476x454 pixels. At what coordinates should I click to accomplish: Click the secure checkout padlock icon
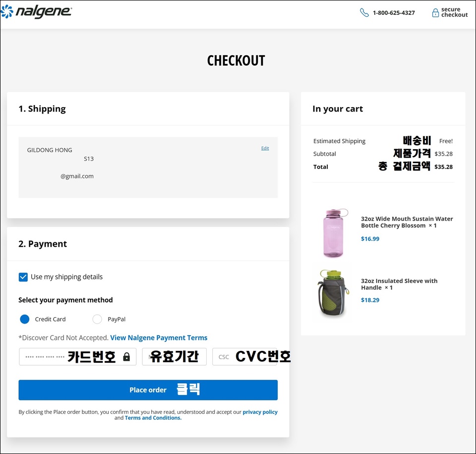(x=435, y=13)
